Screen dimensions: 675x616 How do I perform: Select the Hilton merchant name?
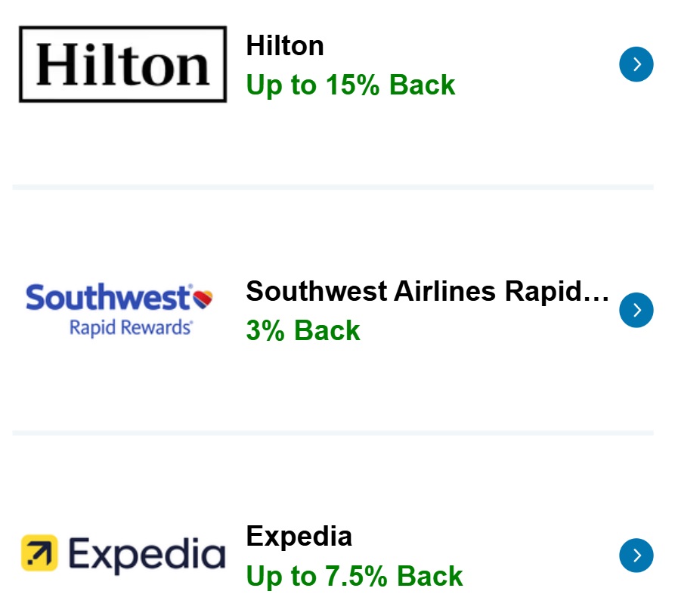285,45
